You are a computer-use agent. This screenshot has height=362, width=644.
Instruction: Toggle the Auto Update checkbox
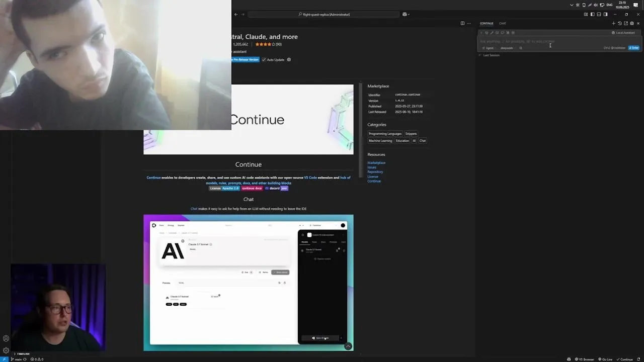(264, 60)
